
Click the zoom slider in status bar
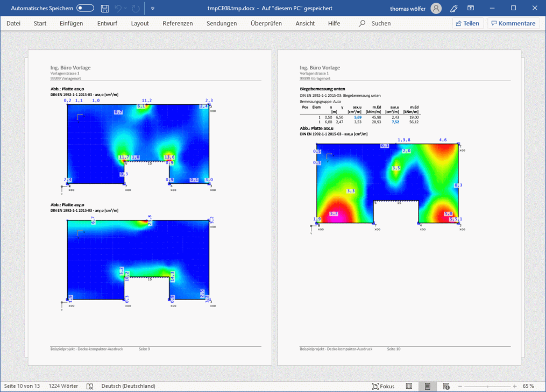pyautogui.click(x=487, y=386)
